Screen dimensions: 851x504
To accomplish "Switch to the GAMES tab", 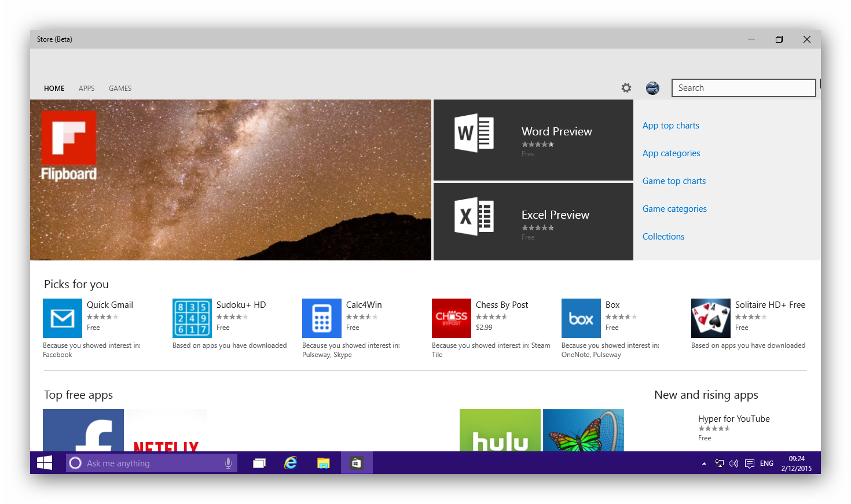I will click(120, 89).
